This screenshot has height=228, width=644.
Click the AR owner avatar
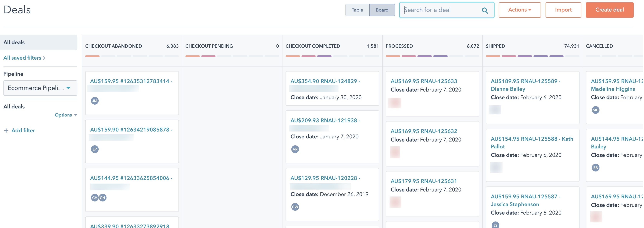[295, 149]
